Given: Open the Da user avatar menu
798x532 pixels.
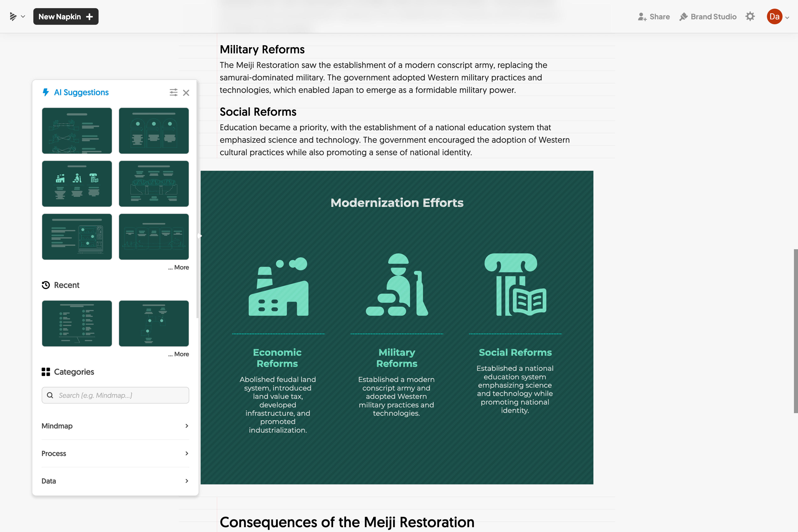Looking at the screenshot, I should [x=774, y=17].
